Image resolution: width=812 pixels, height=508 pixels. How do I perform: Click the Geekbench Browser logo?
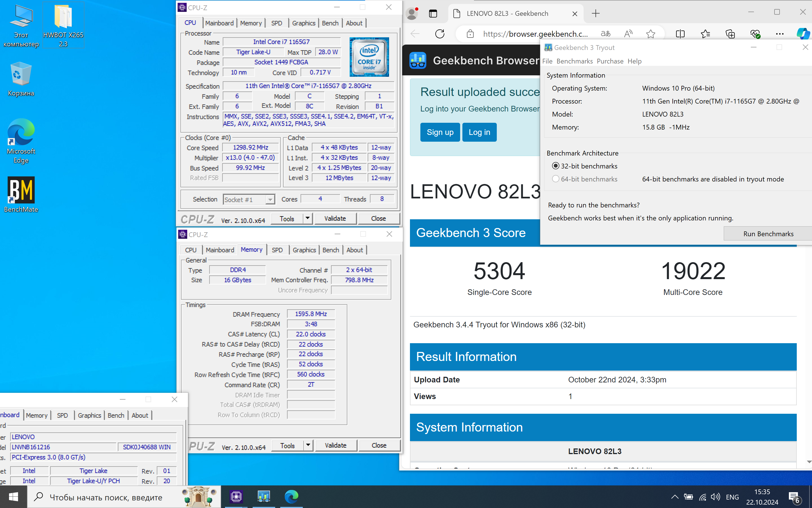tap(418, 60)
